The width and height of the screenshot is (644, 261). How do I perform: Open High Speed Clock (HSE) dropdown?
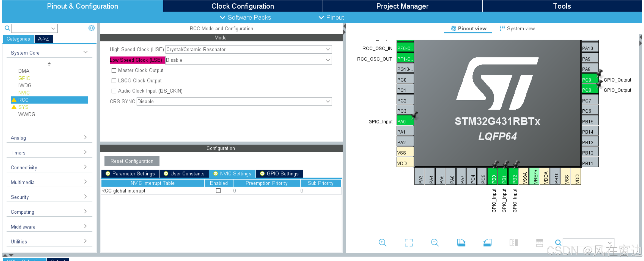pyautogui.click(x=249, y=49)
